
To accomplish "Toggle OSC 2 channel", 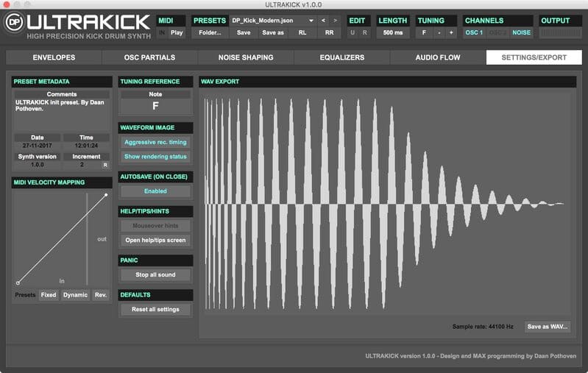I will (x=497, y=32).
